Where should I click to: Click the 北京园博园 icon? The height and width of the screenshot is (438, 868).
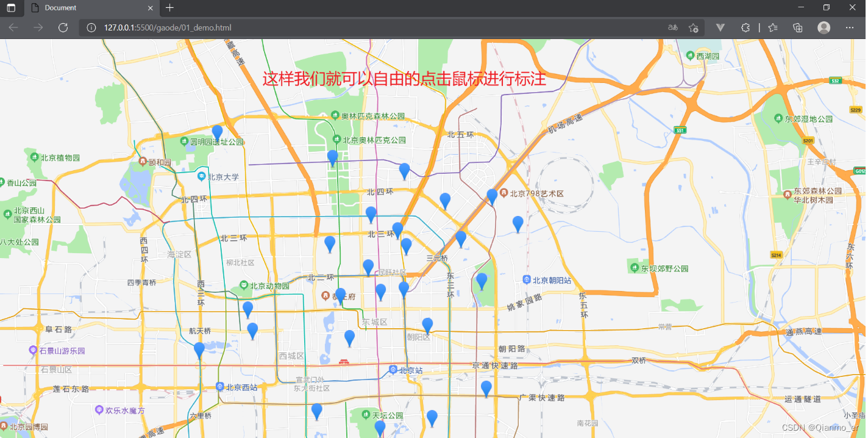pos(4,426)
